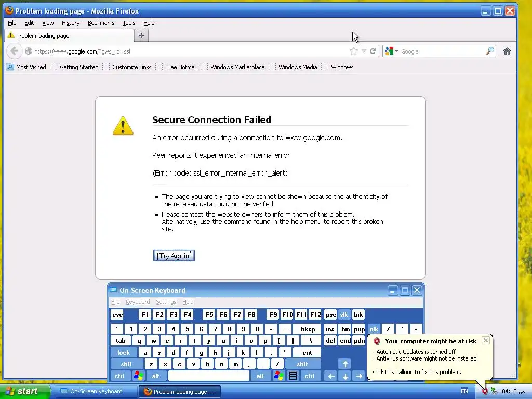
Task: Open the Help menu in Firefox
Action: 149,23
